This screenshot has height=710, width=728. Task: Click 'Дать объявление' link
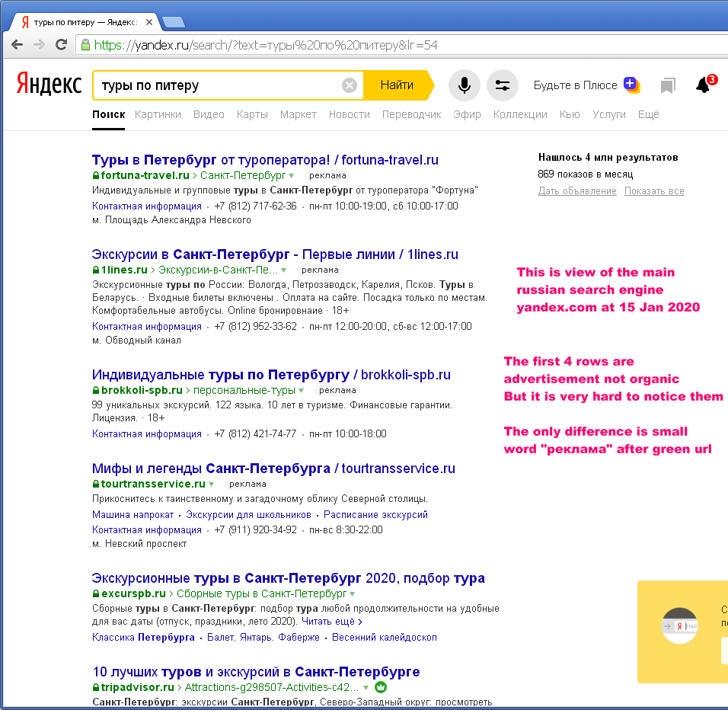(577, 191)
